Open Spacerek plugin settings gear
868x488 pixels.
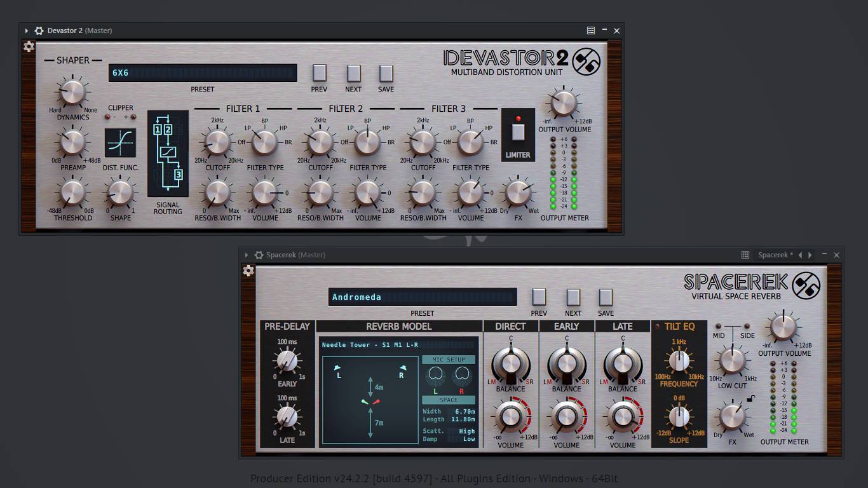[248, 271]
